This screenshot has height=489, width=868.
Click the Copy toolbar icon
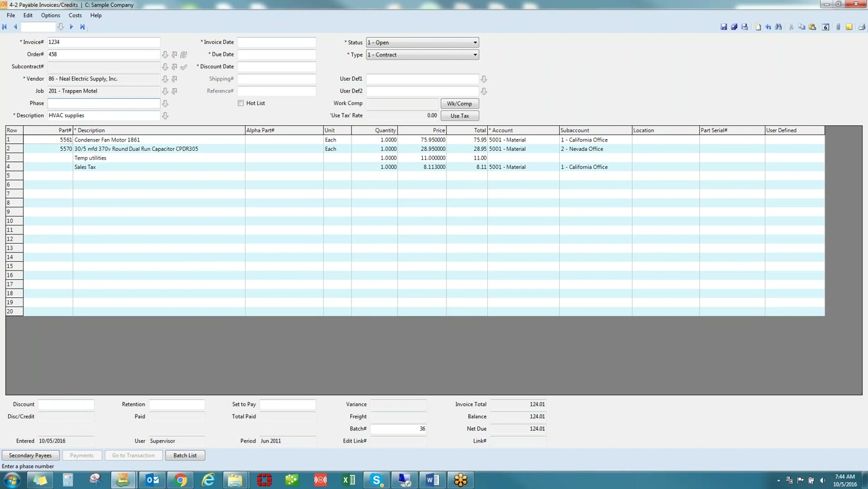(802, 27)
